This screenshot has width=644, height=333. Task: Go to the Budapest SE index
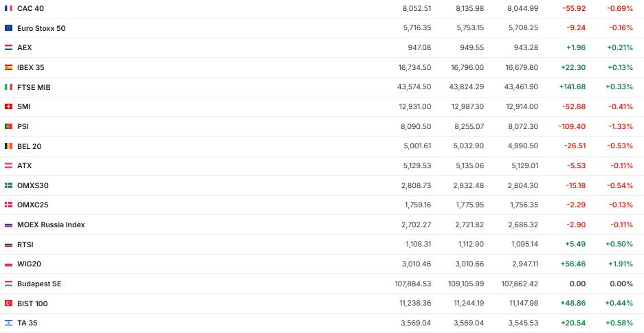pyautogui.click(x=39, y=284)
